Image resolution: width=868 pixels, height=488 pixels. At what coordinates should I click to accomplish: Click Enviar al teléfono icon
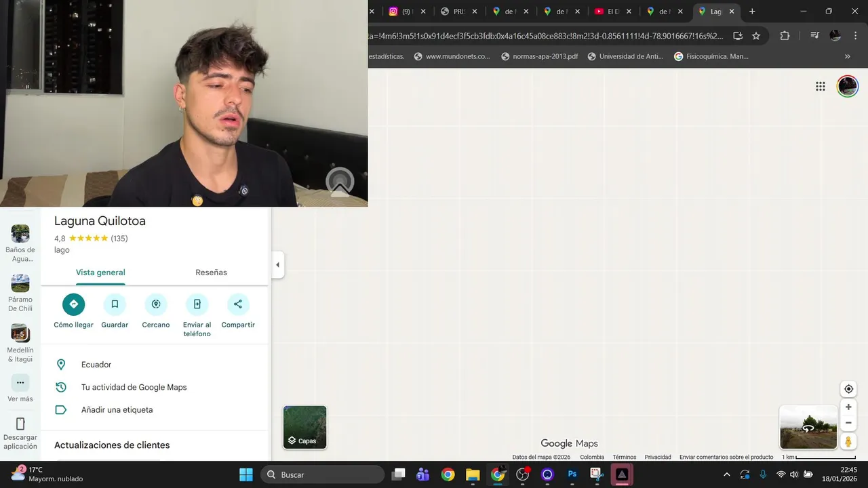(x=197, y=304)
